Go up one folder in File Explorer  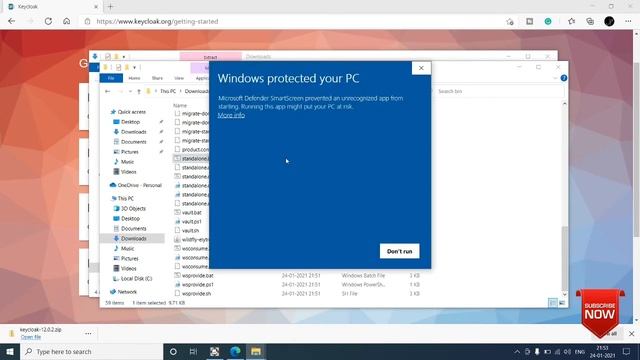[139, 91]
